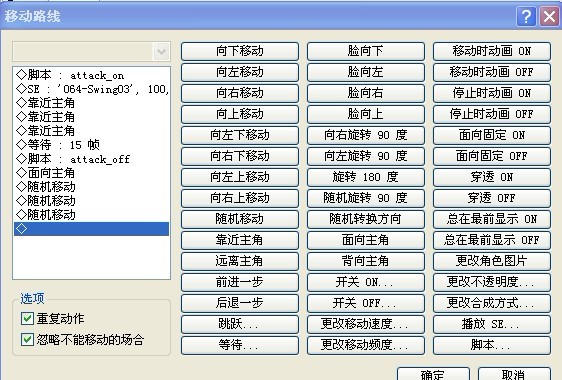This screenshot has width=562, height=380.
Task: Click the help question mark icon
Action: tap(526, 16)
